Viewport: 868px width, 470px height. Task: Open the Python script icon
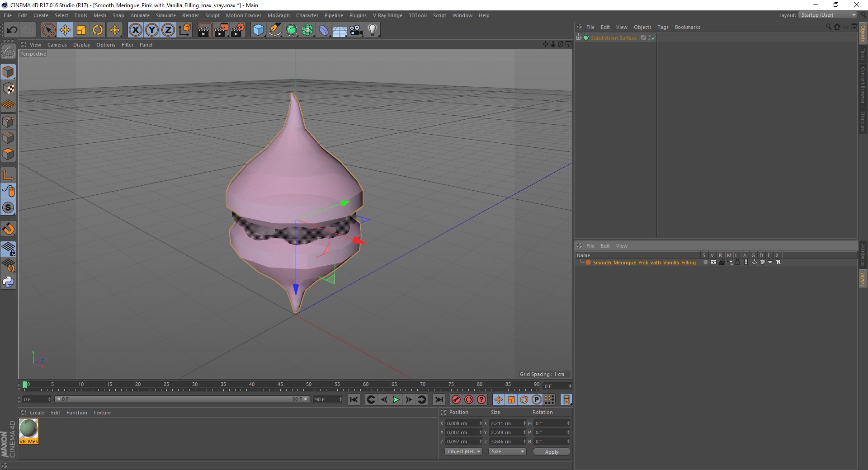tap(8, 282)
